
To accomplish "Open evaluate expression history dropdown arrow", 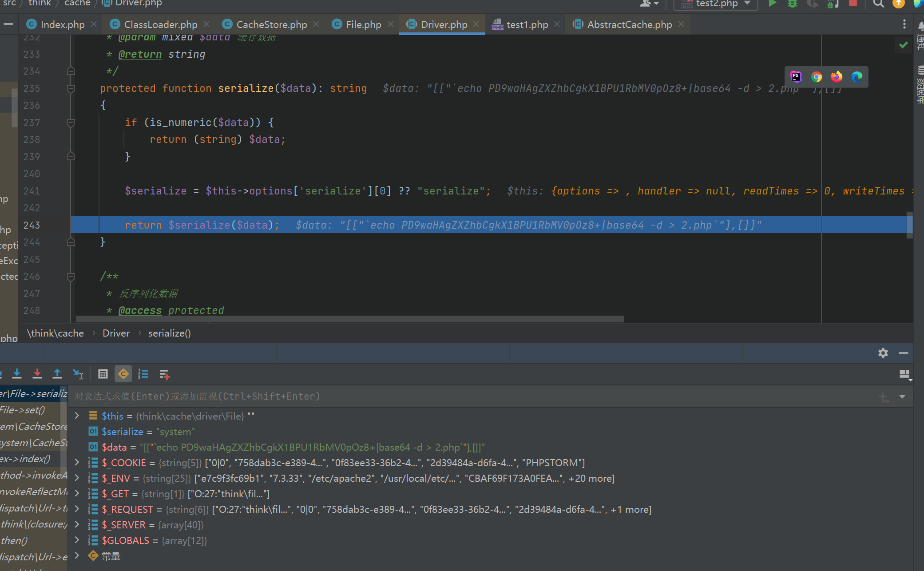I will coord(902,397).
